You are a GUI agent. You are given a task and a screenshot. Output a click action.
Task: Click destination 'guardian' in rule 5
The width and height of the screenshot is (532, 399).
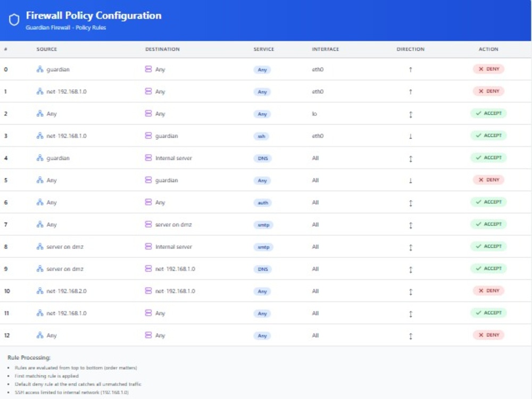tap(167, 180)
